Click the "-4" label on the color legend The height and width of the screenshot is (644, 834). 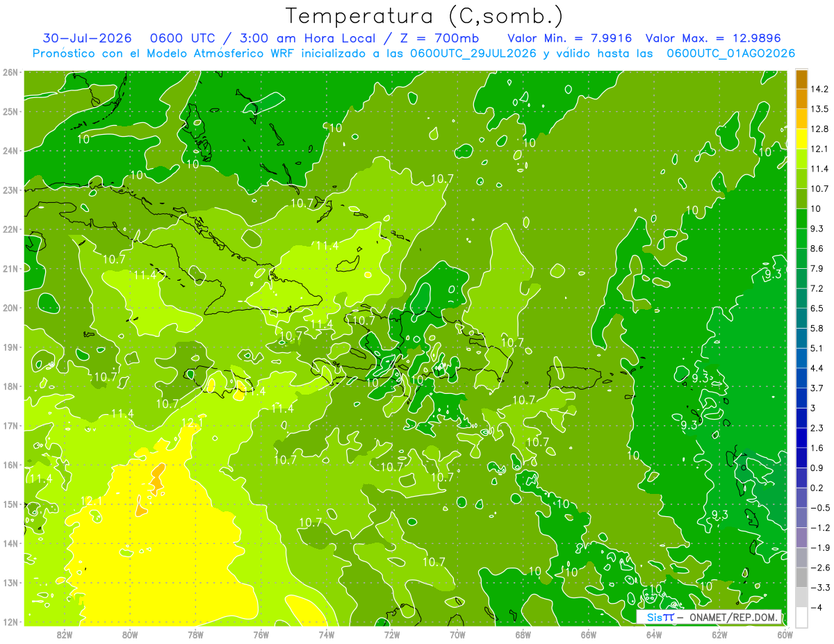(x=815, y=607)
